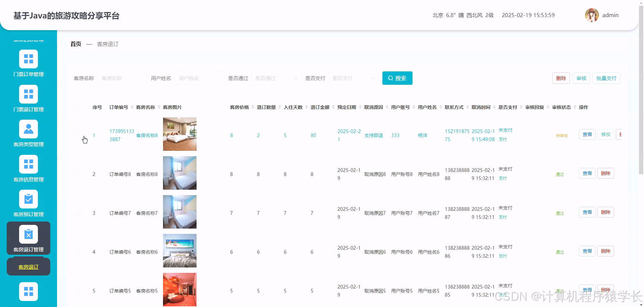Sort by 退订数量 column arrows
The width and height of the screenshot is (644, 307).
[280, 107]
